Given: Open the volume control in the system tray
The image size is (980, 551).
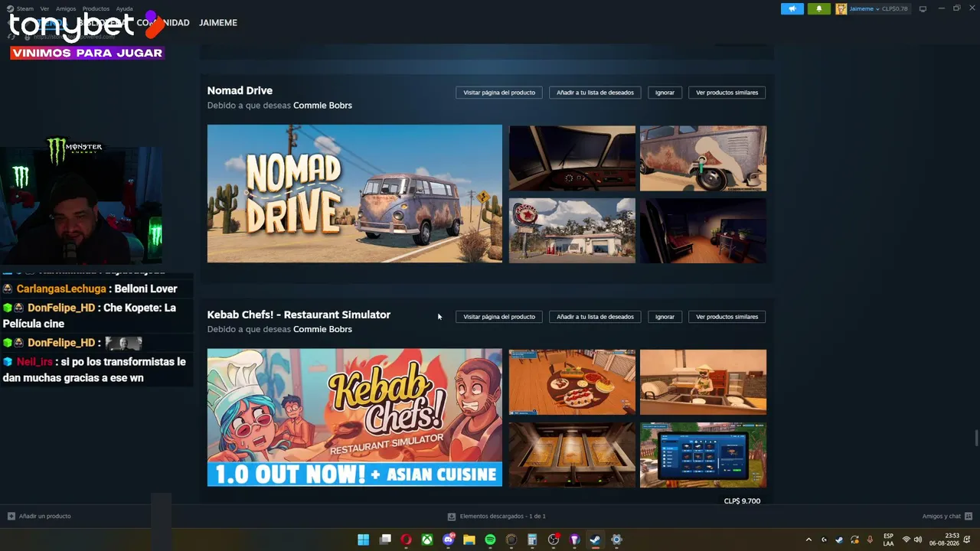Looking at the screenshot, I should pyautogui.click(x=918, y=540).
